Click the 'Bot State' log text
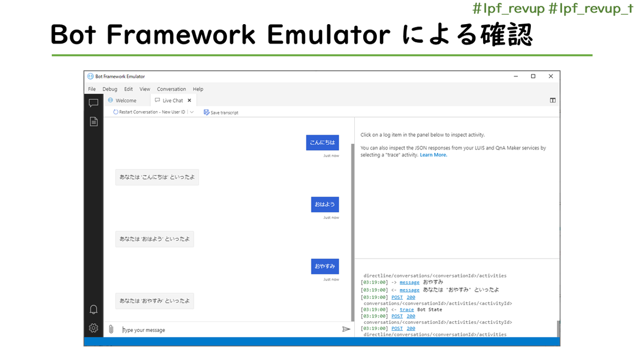This screenshot has width=644, height=362. tap(429, 309)
